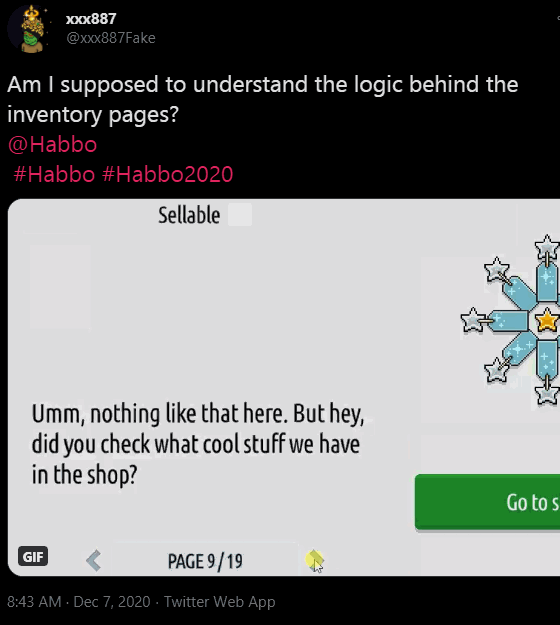Click the tweet text about inventory pages

[263, 99]
